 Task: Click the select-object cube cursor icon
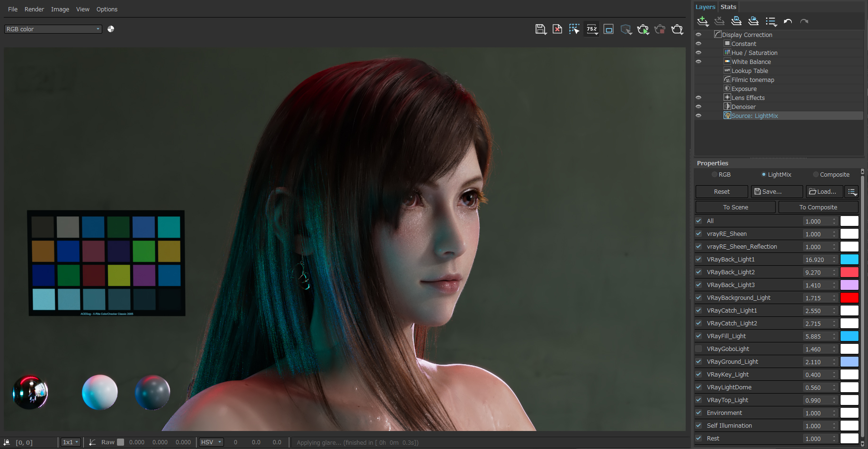(626, 29)
